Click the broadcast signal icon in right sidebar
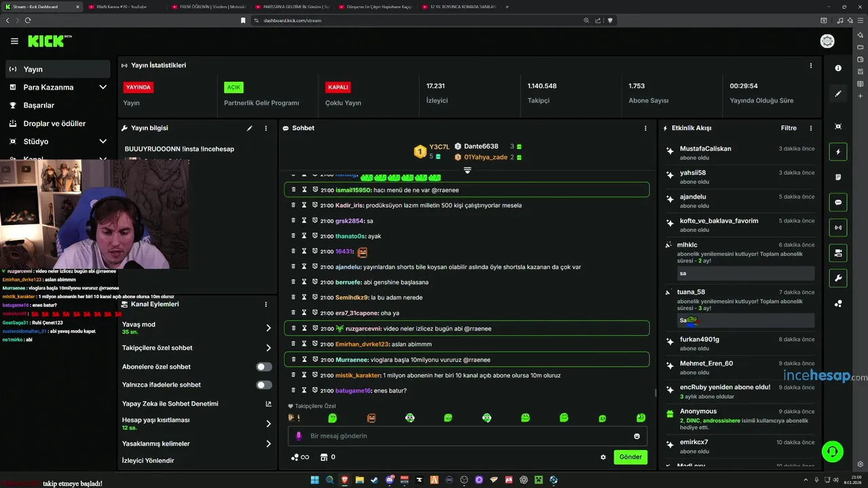Viewport: 868px width, 488px height. pos(838,228)
